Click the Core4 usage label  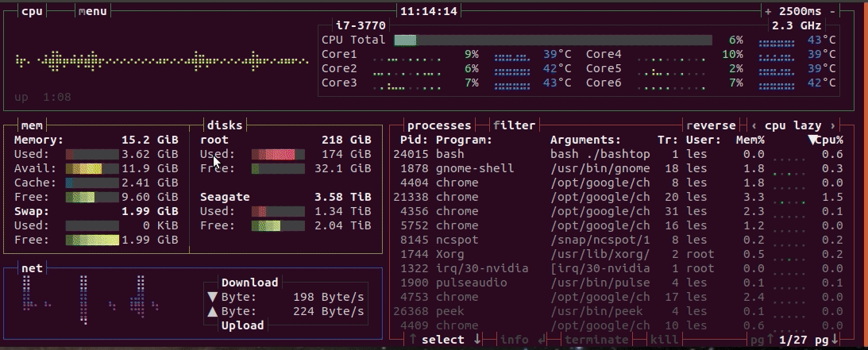click(x=604, y=54)
